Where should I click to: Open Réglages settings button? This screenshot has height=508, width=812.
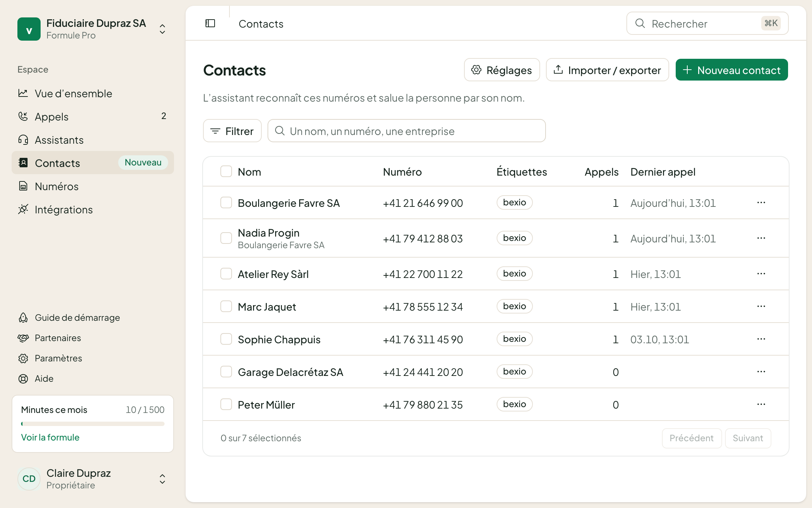(502, 70)
